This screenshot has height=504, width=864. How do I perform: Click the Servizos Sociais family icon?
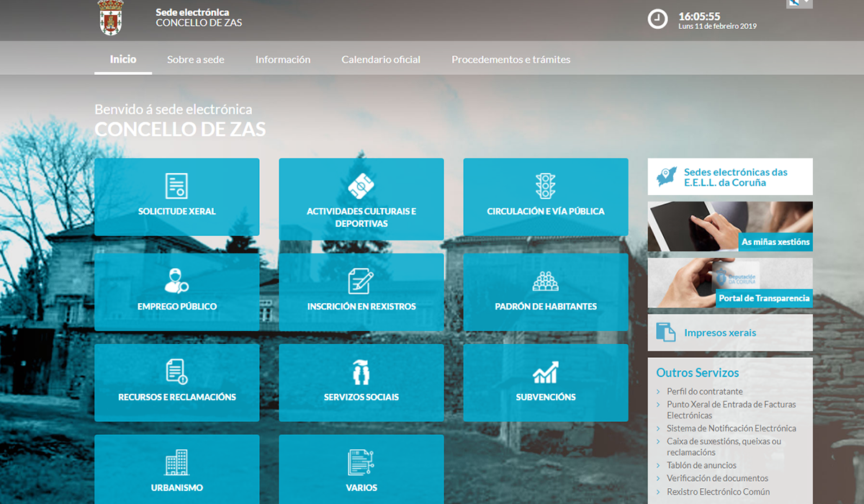pos(361,372)
